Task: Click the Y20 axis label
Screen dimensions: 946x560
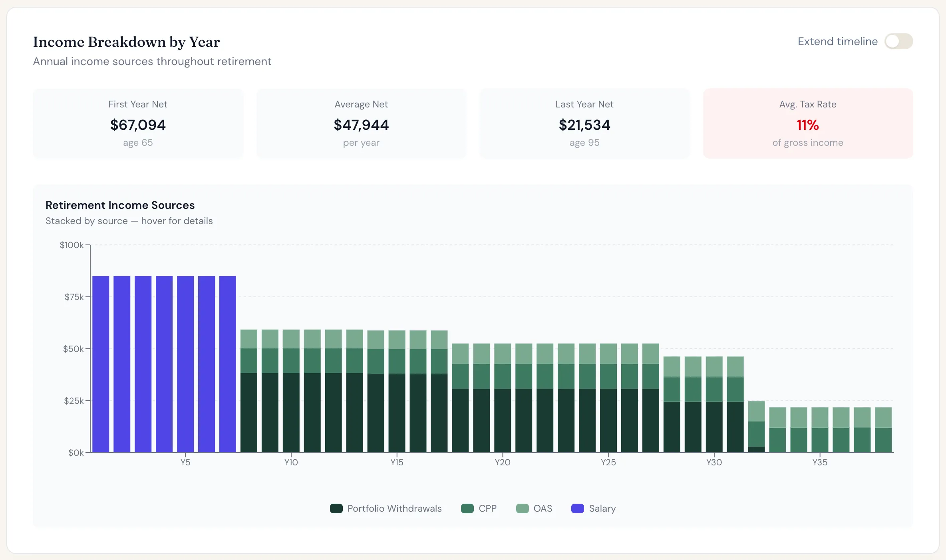Action: (x=503, y=463)
